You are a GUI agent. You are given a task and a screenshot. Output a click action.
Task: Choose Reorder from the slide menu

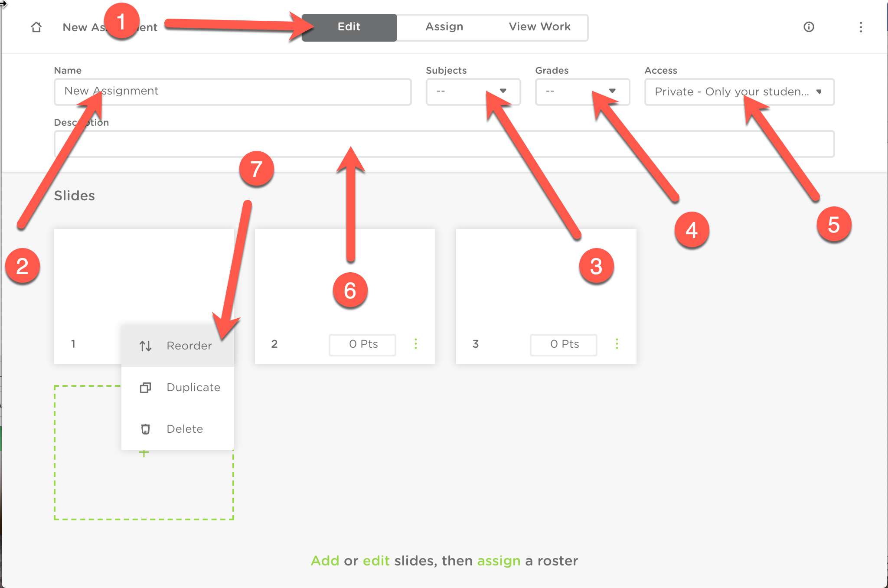(178, 346)
